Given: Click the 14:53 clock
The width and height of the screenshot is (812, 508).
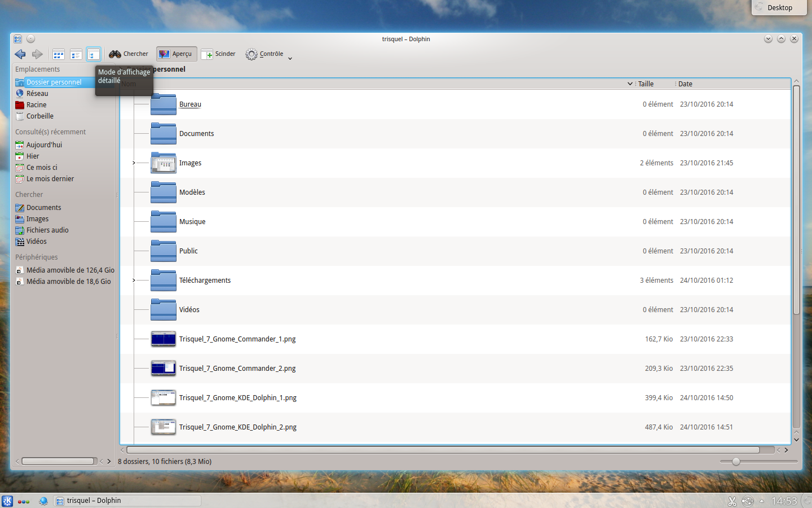Looking at the screenshot, I should [784, 501].
